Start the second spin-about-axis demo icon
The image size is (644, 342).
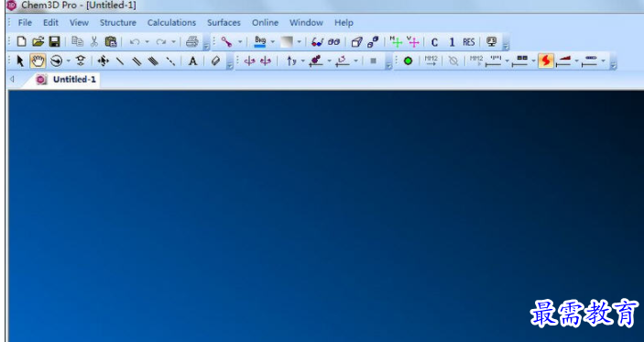click(x=266, y=61)
